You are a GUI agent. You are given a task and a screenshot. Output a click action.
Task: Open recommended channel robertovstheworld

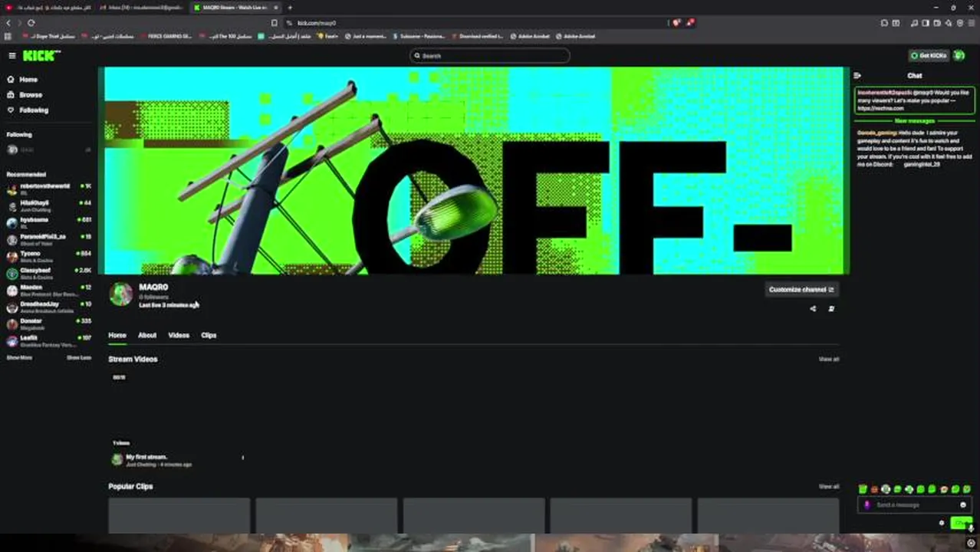[x=49, y=189]
